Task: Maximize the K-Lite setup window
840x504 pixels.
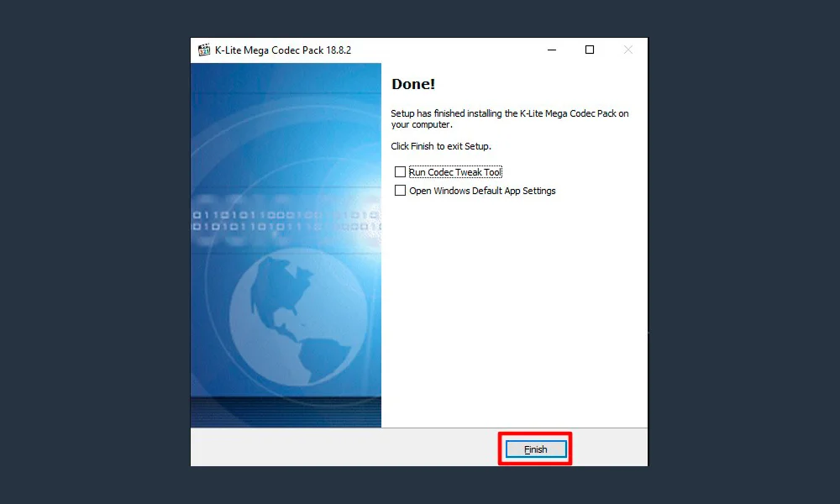Action: pos(590,50)
